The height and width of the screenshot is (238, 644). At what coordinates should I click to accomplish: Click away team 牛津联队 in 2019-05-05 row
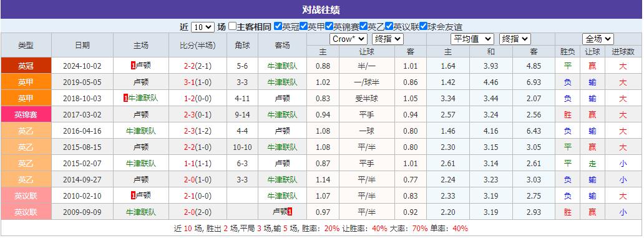pos(282,82)
